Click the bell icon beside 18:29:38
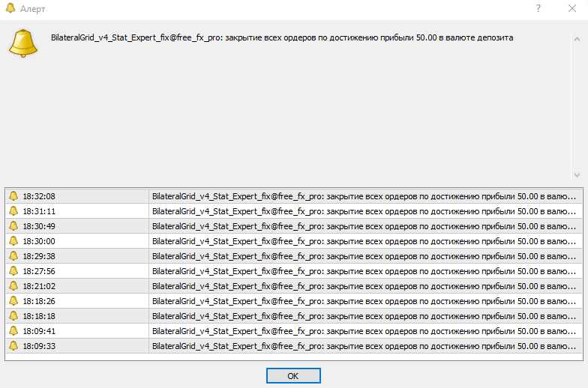The width and height of the screenshot is (588, 388). [x=13, y=256]
